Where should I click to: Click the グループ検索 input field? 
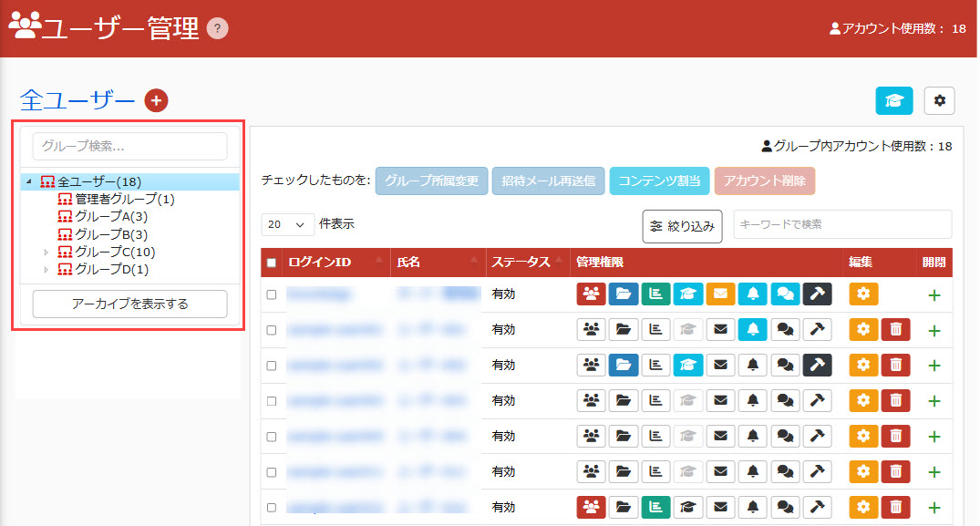(x=129, y=146)
